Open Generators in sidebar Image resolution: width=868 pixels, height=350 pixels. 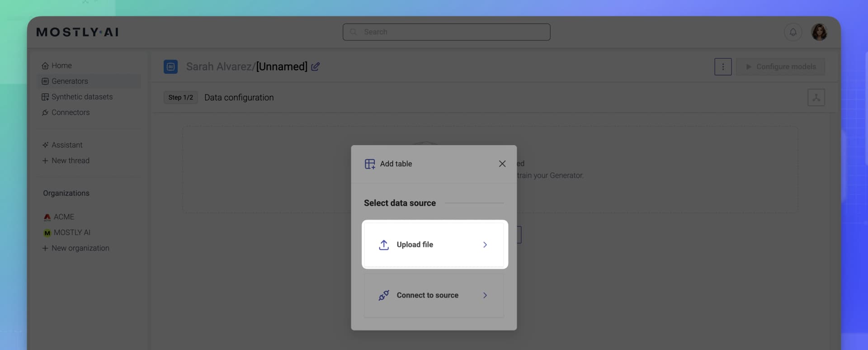(89, 81)
